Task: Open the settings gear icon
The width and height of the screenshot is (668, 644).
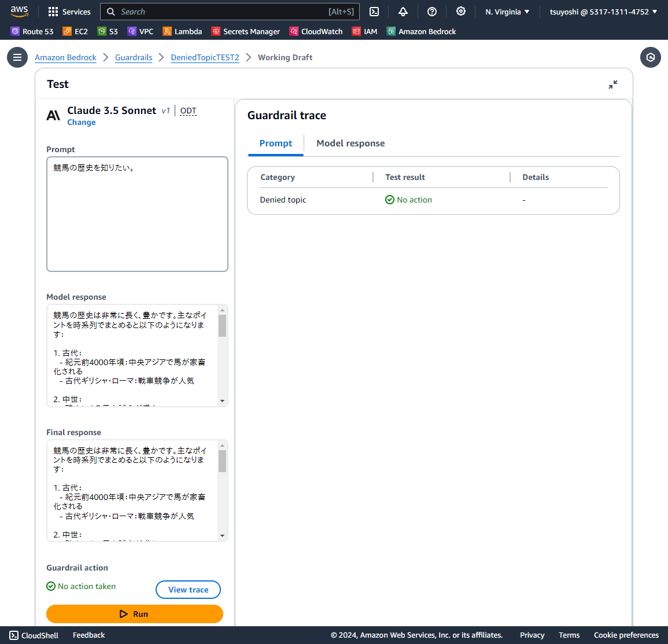Action: pyautogui.click(x=461, y=12)
